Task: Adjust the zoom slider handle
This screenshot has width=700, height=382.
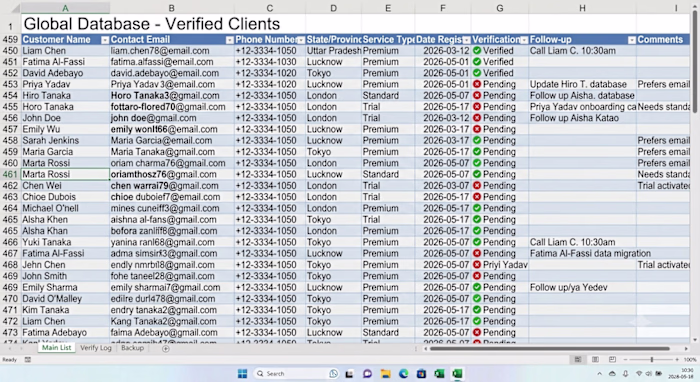Action: coord(652,360)
